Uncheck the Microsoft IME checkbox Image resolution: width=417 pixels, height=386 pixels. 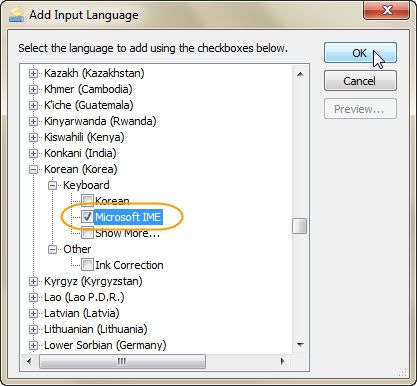click(87, 217)
